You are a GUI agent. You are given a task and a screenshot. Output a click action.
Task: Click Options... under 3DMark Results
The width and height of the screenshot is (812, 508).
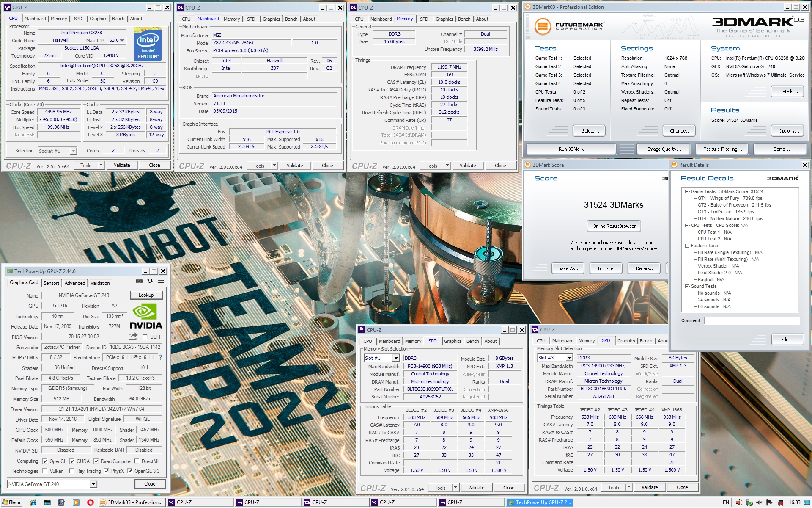tap(788, 131)
